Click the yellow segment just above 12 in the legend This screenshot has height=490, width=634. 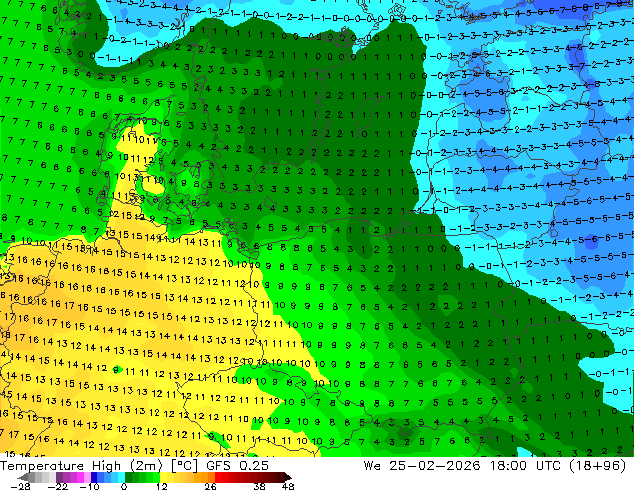click(x=164, y=477)
